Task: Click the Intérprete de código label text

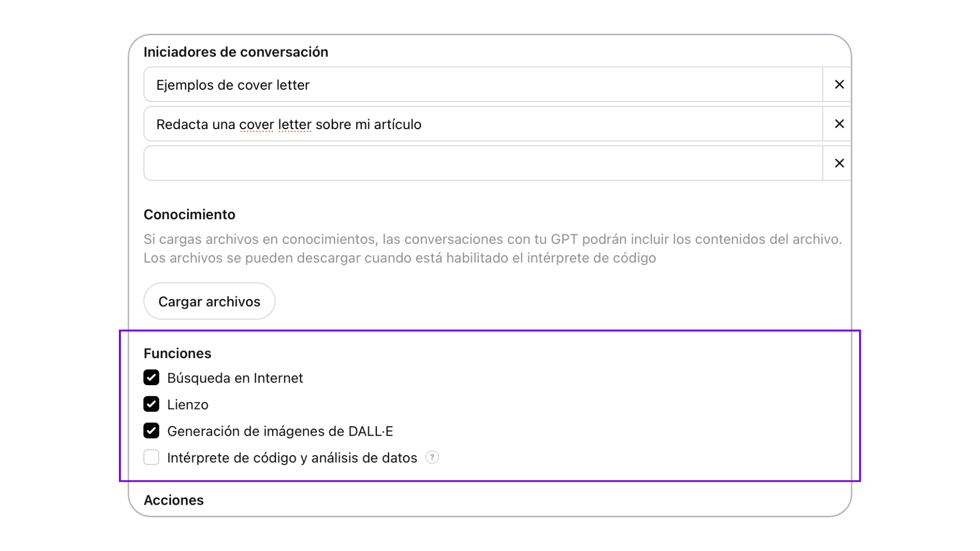Action: click(292, 458)
